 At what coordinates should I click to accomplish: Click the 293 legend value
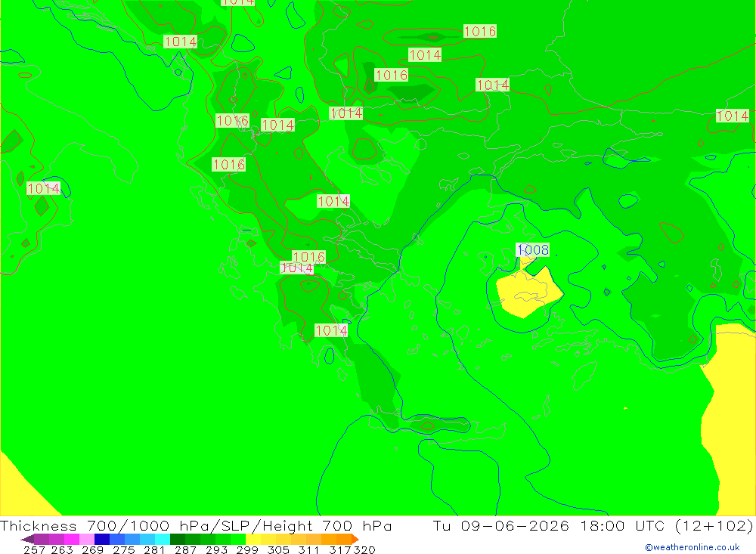pos(216,549)
